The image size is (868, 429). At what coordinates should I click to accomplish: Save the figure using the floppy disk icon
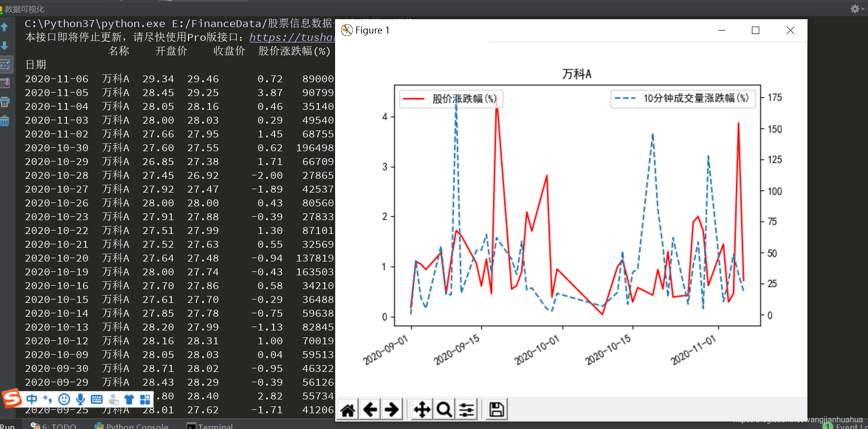point(496,410)
